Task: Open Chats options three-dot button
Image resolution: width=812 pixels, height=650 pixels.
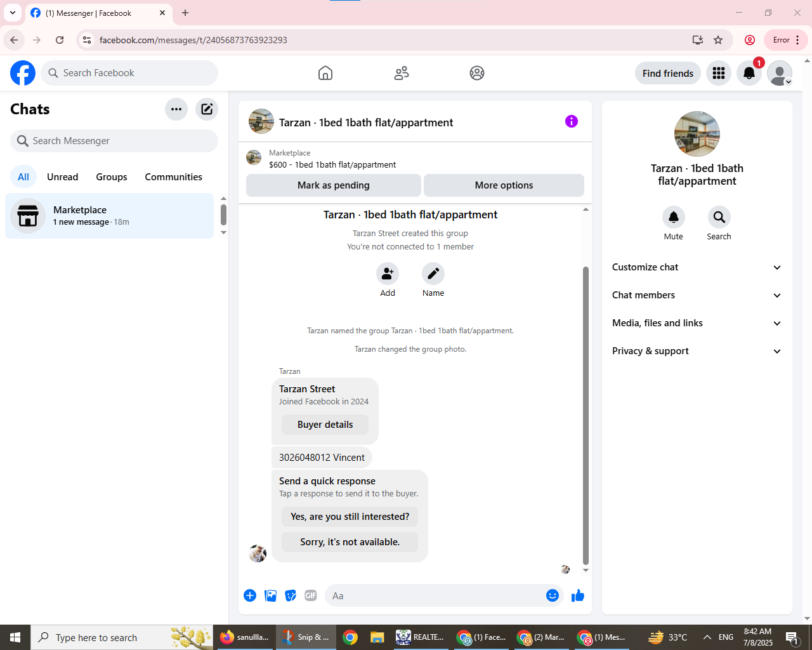Action: (176, 109)
